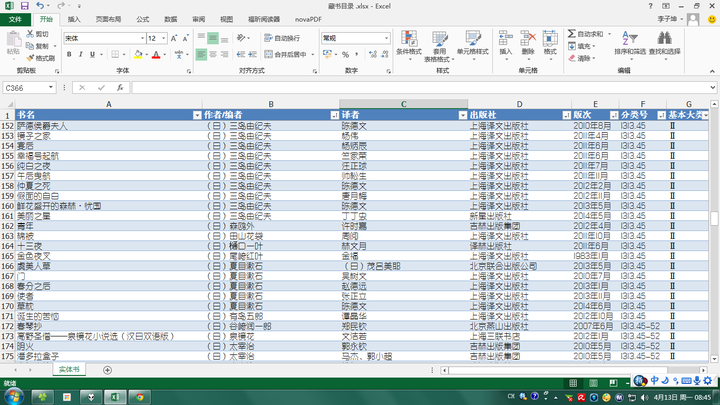Switch to the 审阅 (Review) tab
The image size is (720, 405).
click(198, 19)
